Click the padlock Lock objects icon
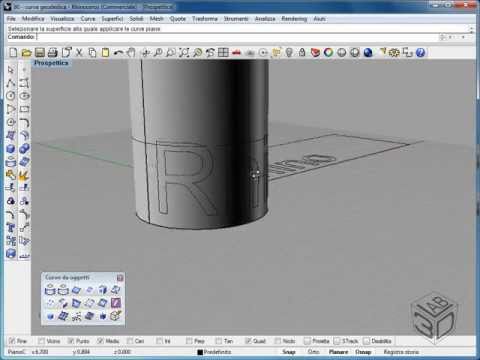This screenshot has width=480, height=360. click(302, 53)
